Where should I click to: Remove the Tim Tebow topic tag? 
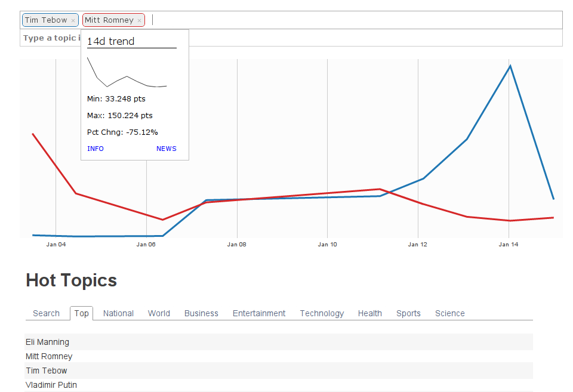click(73, 20)
